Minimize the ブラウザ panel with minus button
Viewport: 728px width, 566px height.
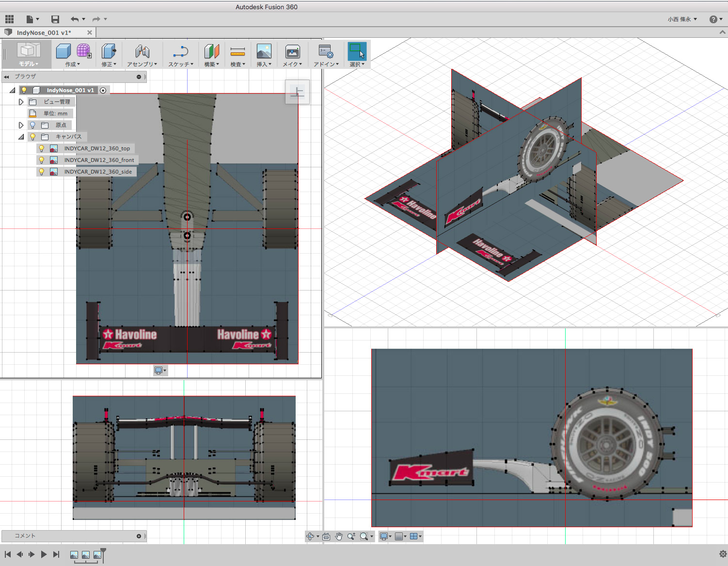click(139, 77)
